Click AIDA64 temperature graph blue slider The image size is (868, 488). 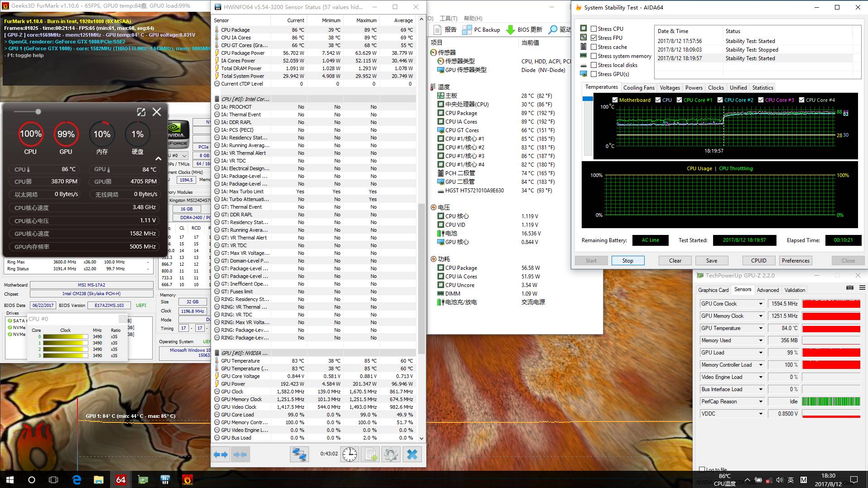click(588, 99)
